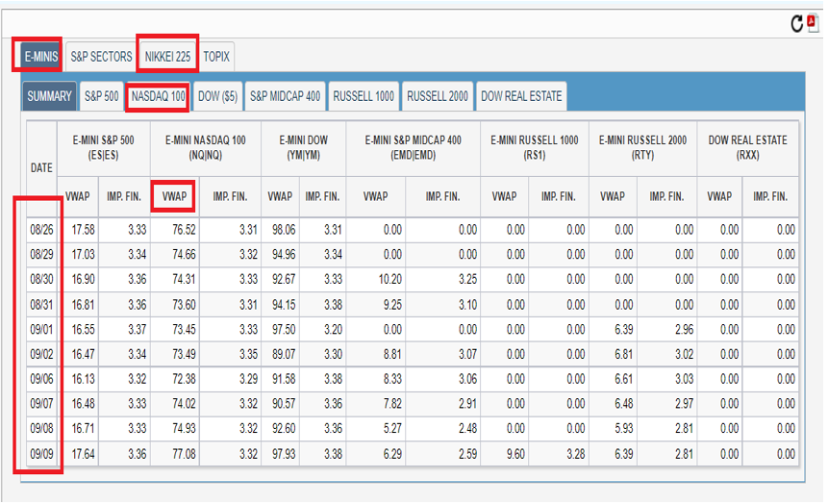
Task: Select the RUSSELL 2000 sub-tab
Action: point(438,96)
